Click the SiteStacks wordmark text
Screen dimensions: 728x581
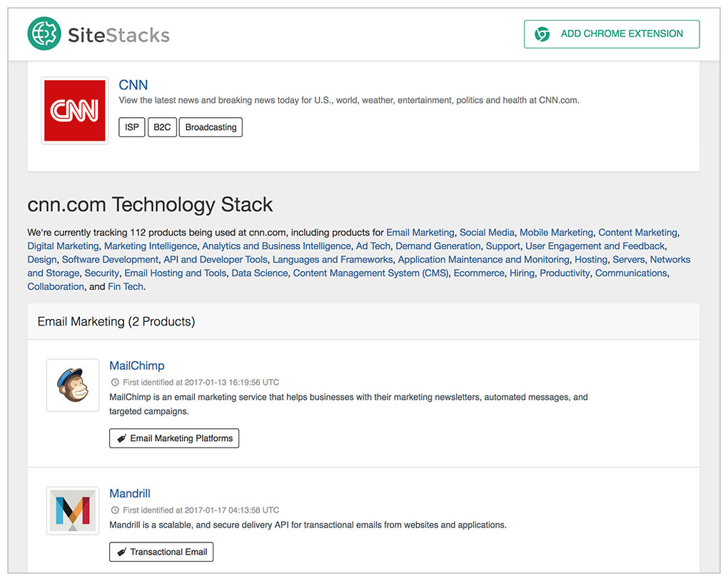pyautogui.click(x=119, y=35)
